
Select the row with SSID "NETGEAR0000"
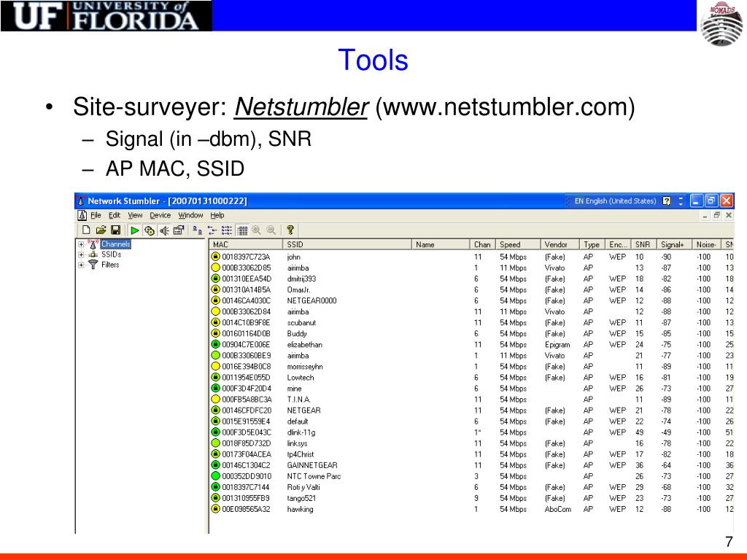tap(472, 300)
